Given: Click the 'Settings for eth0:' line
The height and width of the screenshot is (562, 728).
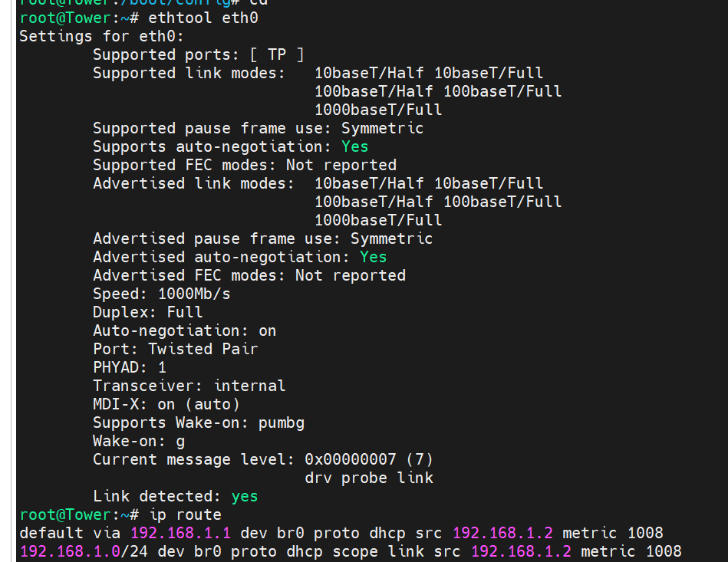Looking at the screenshot, I should 102,36.
